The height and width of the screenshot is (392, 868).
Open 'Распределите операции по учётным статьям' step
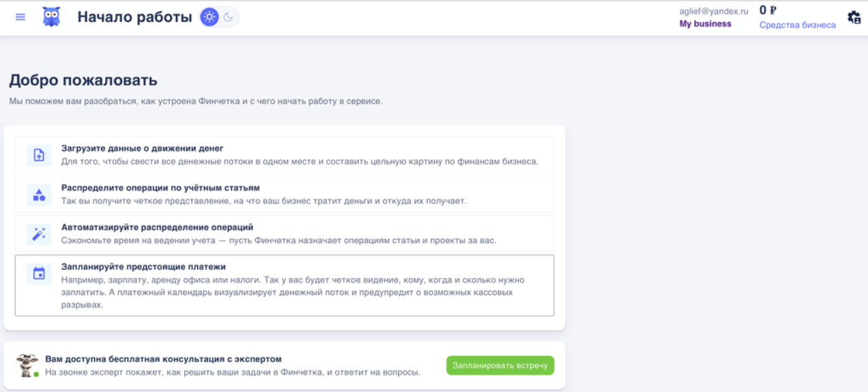pos(285,195)
